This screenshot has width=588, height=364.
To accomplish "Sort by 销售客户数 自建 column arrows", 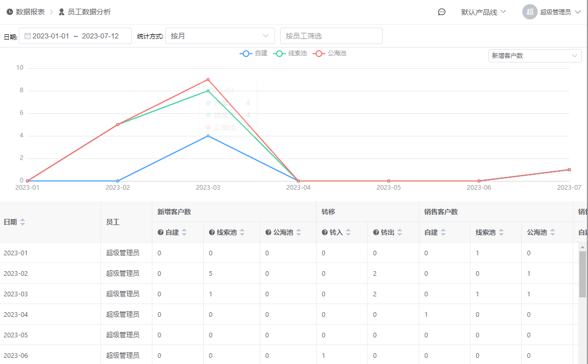I will (x=443, y=232).
